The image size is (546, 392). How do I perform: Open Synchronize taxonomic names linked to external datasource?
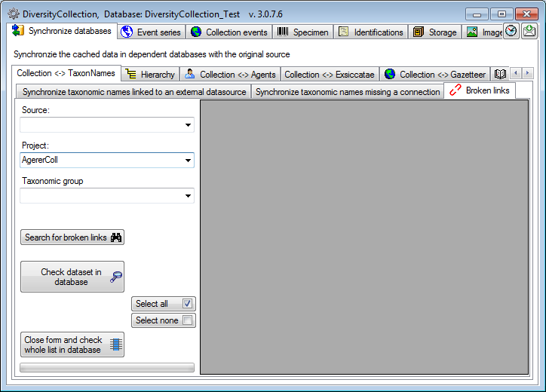coord(133,92)
